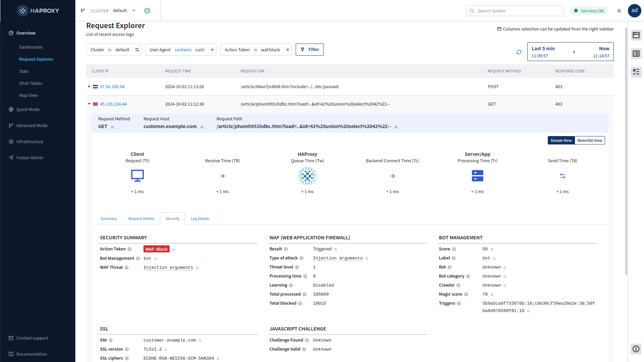
Task: Click Type of attack Injection arguments value
Action: (x=338, y=258)
